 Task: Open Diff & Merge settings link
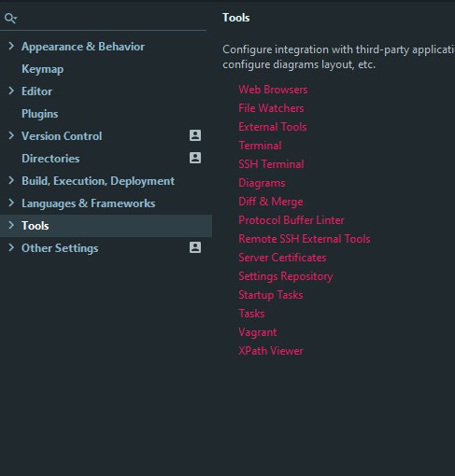271,202
